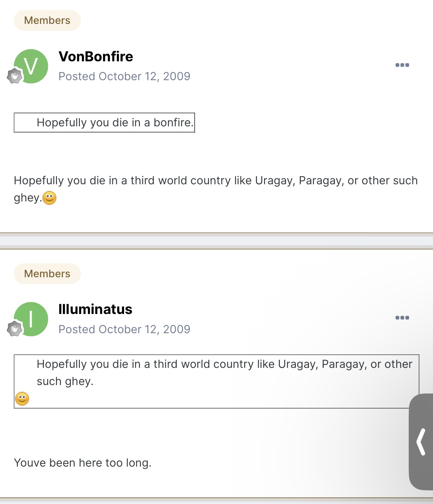Click VonBonfire's "Posted October 12, 2009" timestamp

point(124,76)
